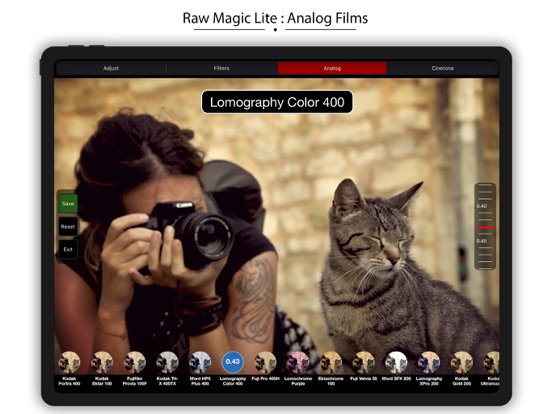Choose Fuji Pro 400H film thumbnail
The height and width of the screenshot is (414, 552).
[x=265, y=362]
